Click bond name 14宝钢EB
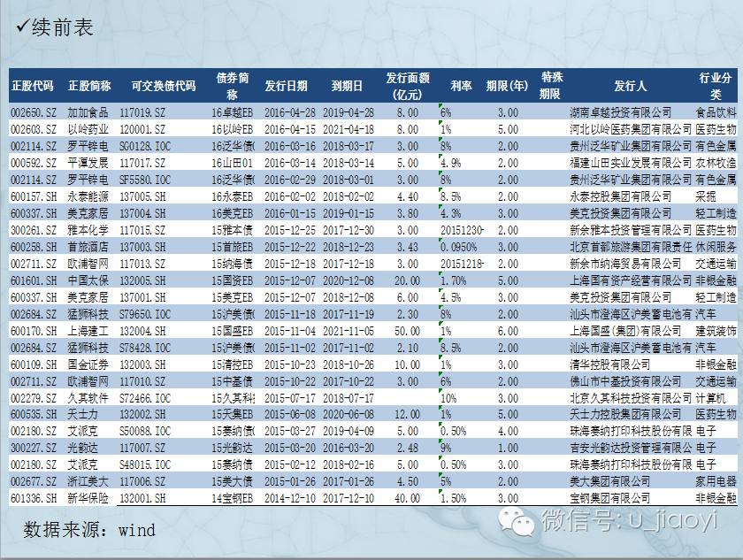This screenshot has height=560, width=743. (232, 498)
